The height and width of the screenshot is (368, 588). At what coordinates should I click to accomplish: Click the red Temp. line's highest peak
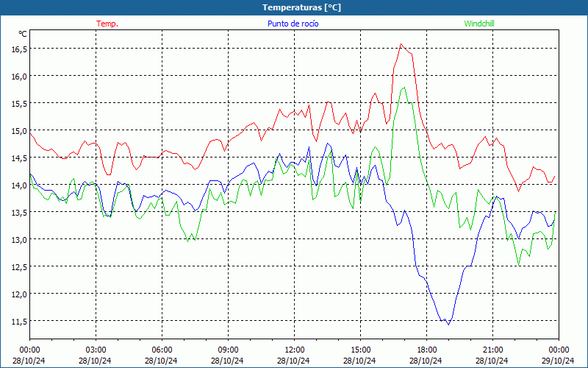click(401, 44)
